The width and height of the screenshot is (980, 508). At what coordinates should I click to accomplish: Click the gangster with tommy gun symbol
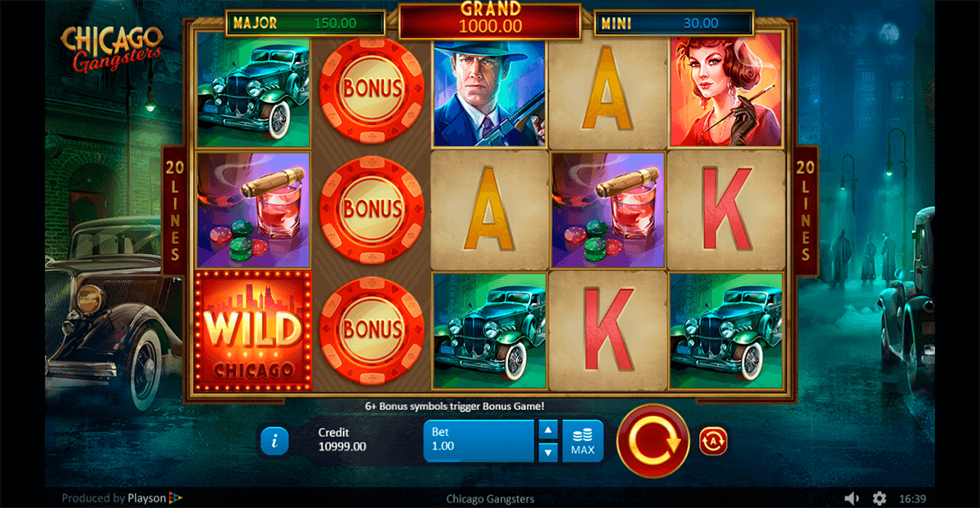click(x=489, y=92)
